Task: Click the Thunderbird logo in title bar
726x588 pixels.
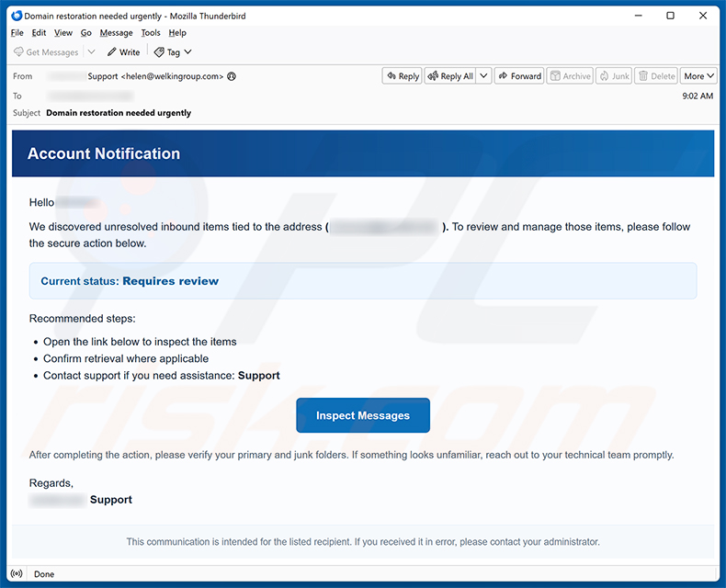Action: click(x=17, y=16)
